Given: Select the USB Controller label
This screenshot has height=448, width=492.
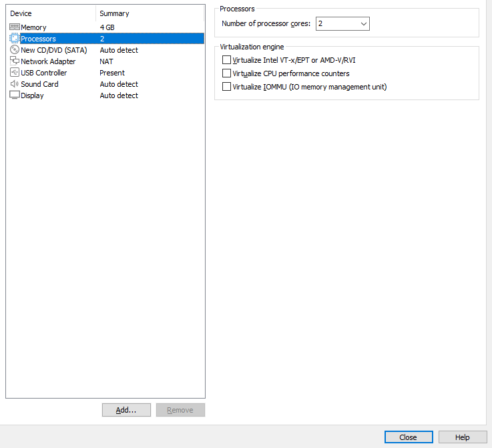Looking at the screenshot, I should [x=43, y=73].
